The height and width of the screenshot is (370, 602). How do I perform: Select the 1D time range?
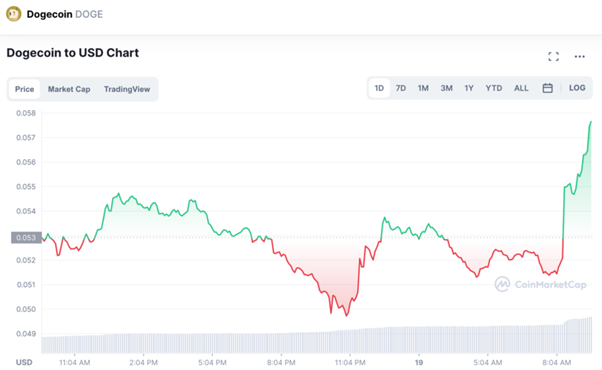point(379,88)
